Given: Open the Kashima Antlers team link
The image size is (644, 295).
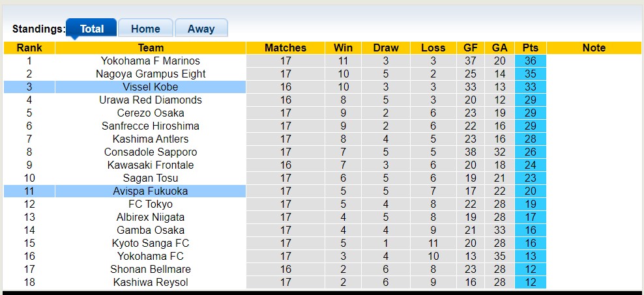Looking at the screenshot, I should pyautogui.click(x=151, y=139).
